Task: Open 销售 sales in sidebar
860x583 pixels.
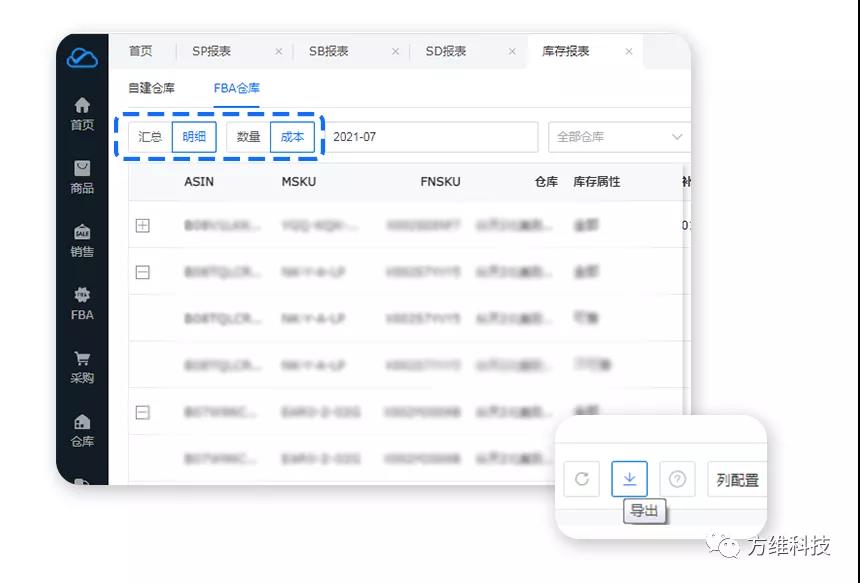Action: (82, 241)
